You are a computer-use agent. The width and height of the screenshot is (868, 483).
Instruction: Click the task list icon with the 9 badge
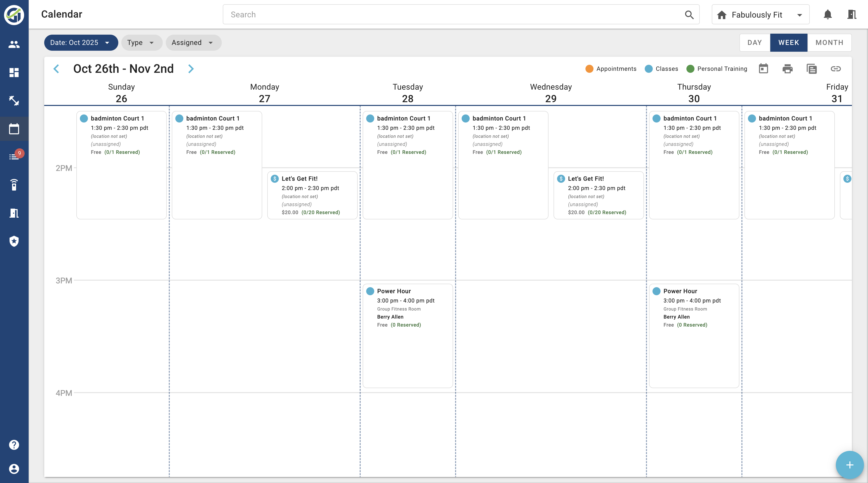[14, 157]
